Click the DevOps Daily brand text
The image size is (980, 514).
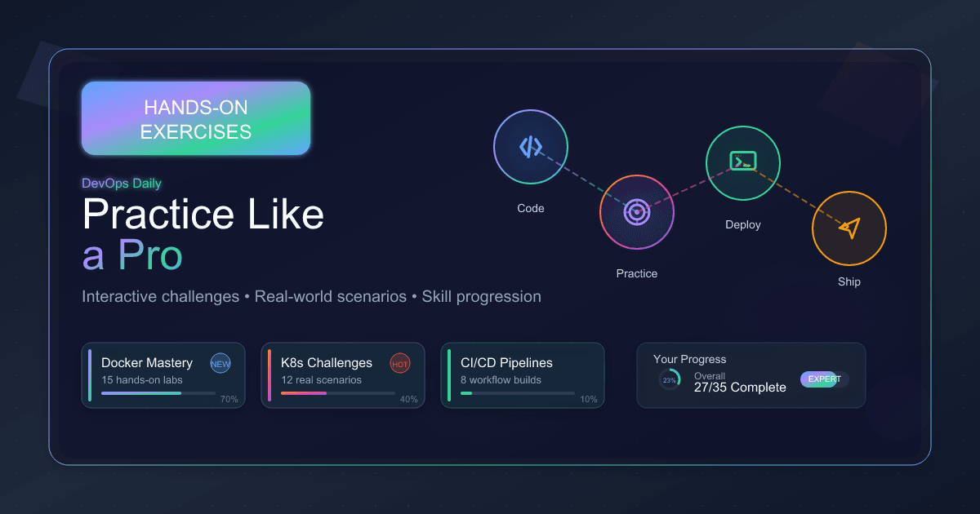click(x=122, y=184)
